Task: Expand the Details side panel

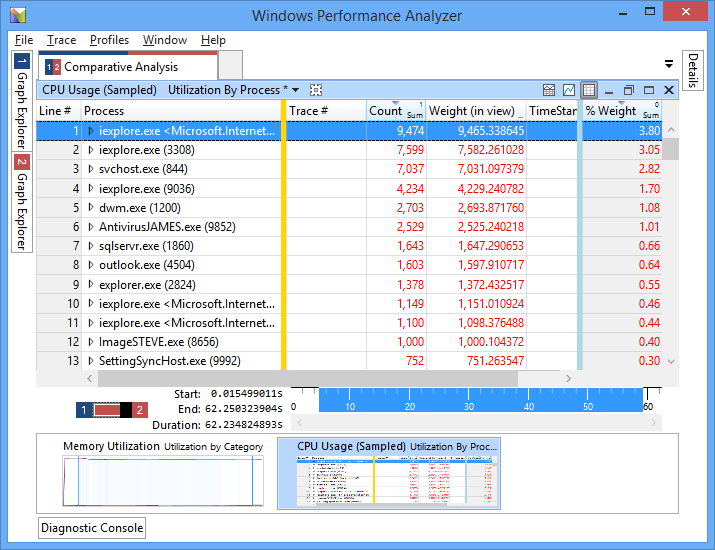Action: click(693, 71)
